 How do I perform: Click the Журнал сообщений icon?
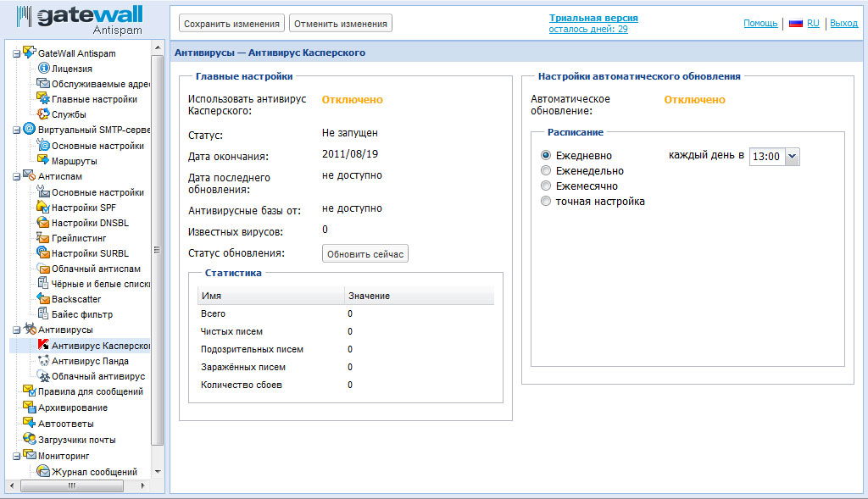44,471
